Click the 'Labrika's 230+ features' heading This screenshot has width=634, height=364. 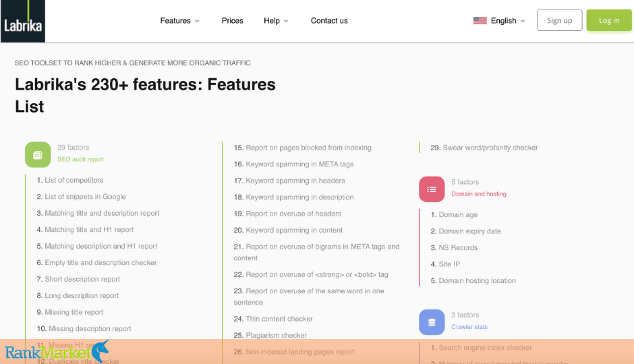[145, 95]
